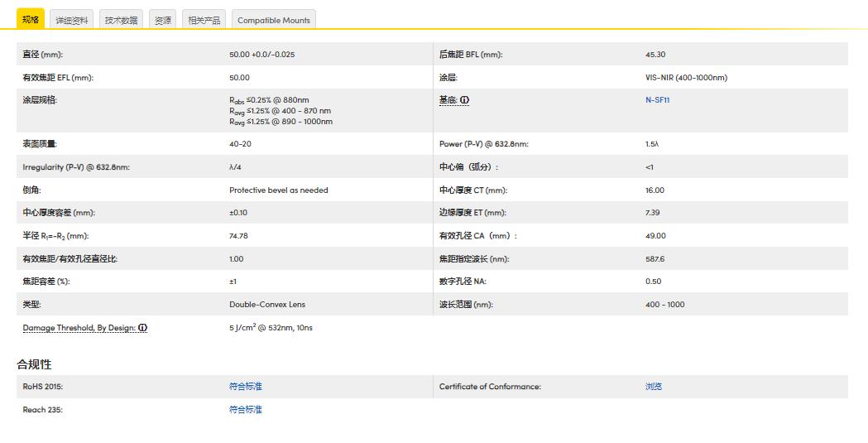Show the 相关产品 tab

pos(204,20)
